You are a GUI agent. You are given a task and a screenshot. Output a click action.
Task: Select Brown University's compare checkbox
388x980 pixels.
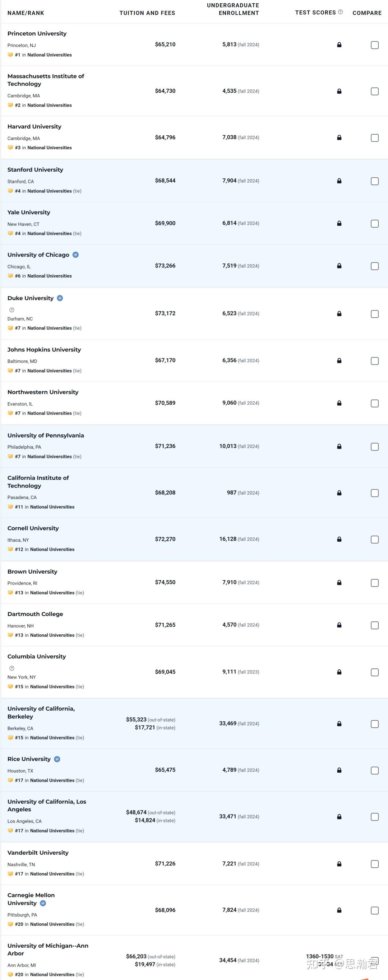375,583
